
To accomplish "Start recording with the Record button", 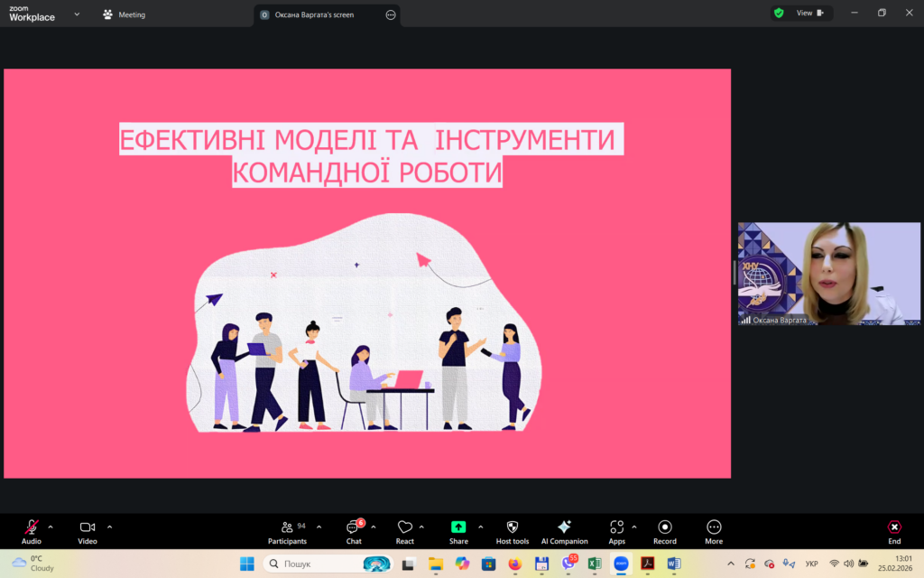I will click(665, 527).
